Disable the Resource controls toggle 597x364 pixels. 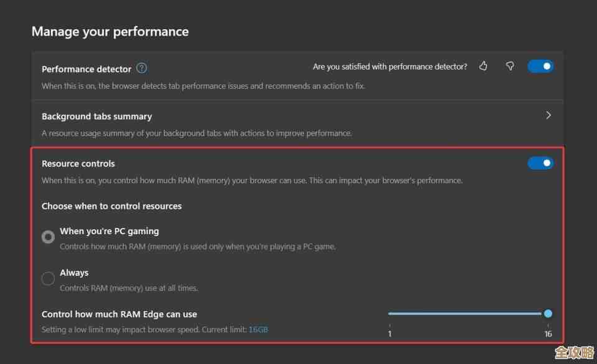[x=540, y=163]
